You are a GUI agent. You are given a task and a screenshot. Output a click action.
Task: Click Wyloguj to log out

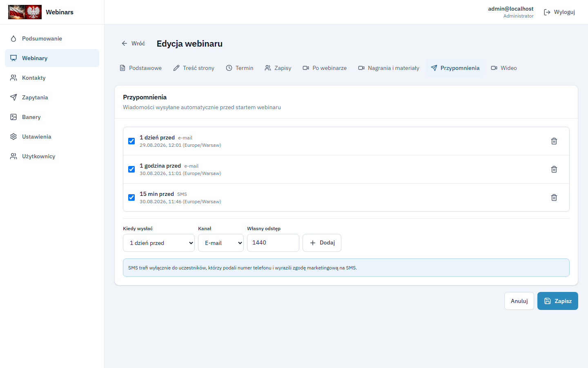pyautogui.click(x=559, y=12)
